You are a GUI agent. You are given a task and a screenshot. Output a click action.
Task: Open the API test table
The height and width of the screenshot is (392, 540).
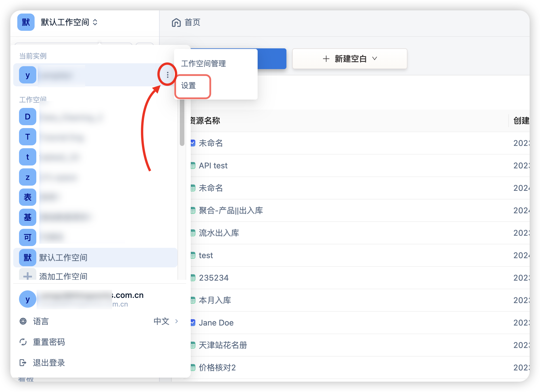click(x=213, y=165)
